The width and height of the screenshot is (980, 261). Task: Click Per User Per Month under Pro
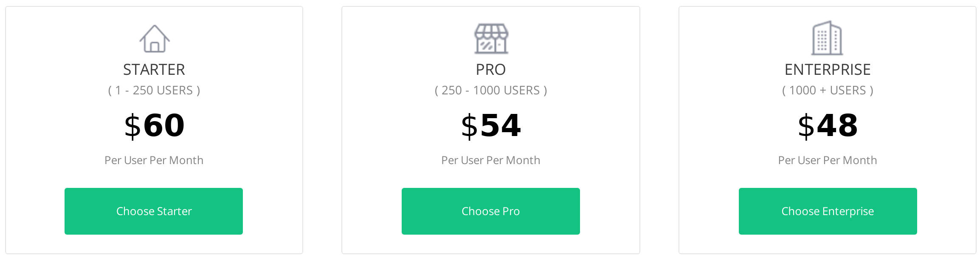[x=490, y=161]
